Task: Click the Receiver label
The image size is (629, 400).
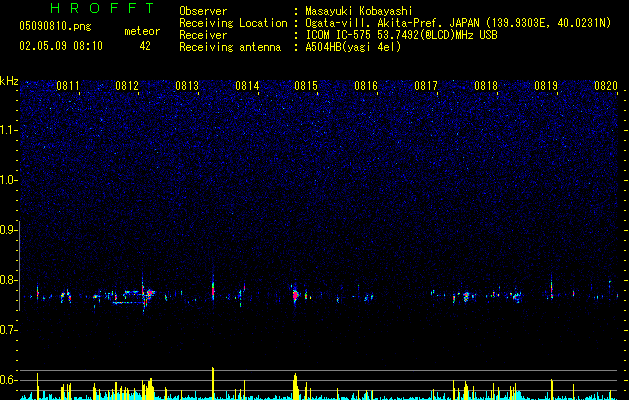Action: point(203,35)
